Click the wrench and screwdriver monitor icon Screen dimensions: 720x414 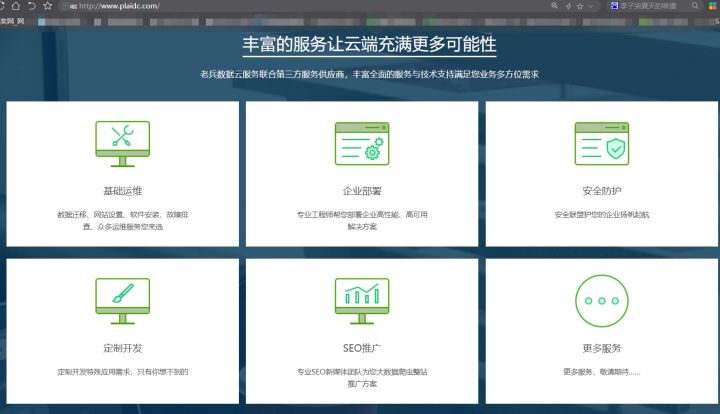click(123, 144)
